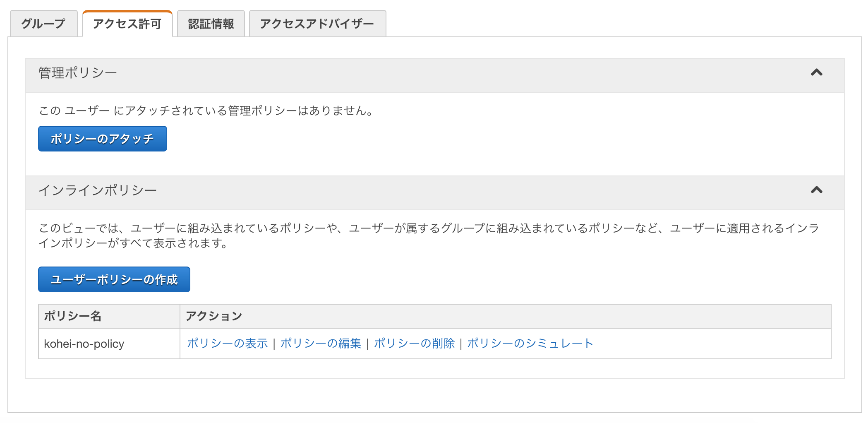Click the chevron beside 管理ポリシー header
The width and height of the screenshot is (868, 423).
tap(815, 73)
